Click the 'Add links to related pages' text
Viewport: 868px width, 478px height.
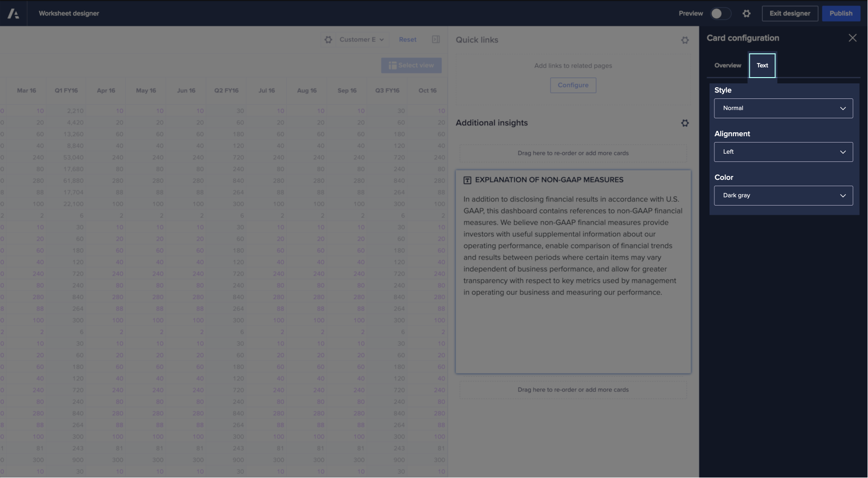pos(573,66)
